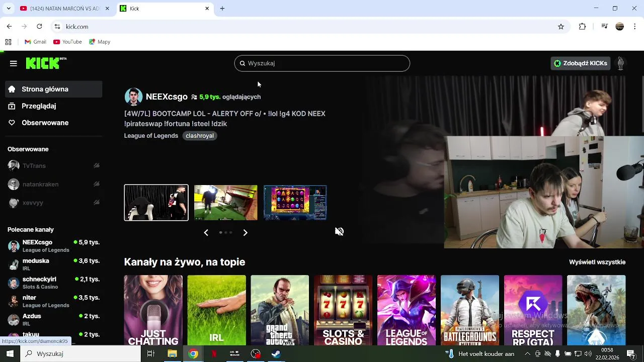Open the Chrome extensions menu

pos(583,27)
